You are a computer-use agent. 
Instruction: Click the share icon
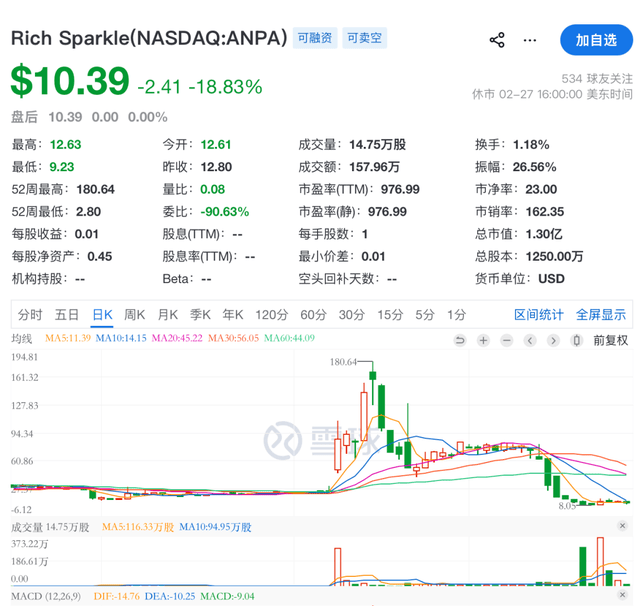point(497,40)
